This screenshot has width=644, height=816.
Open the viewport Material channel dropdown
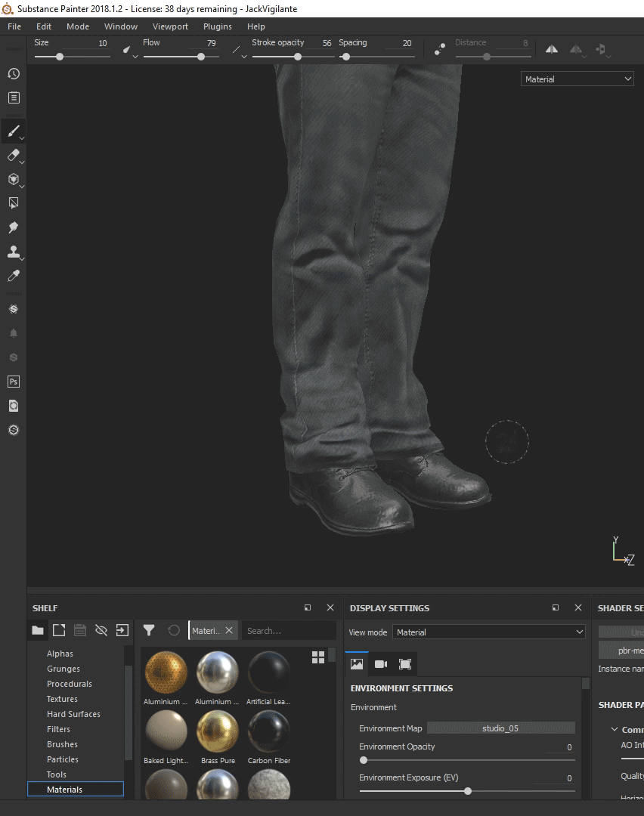[x=577, y=79]
